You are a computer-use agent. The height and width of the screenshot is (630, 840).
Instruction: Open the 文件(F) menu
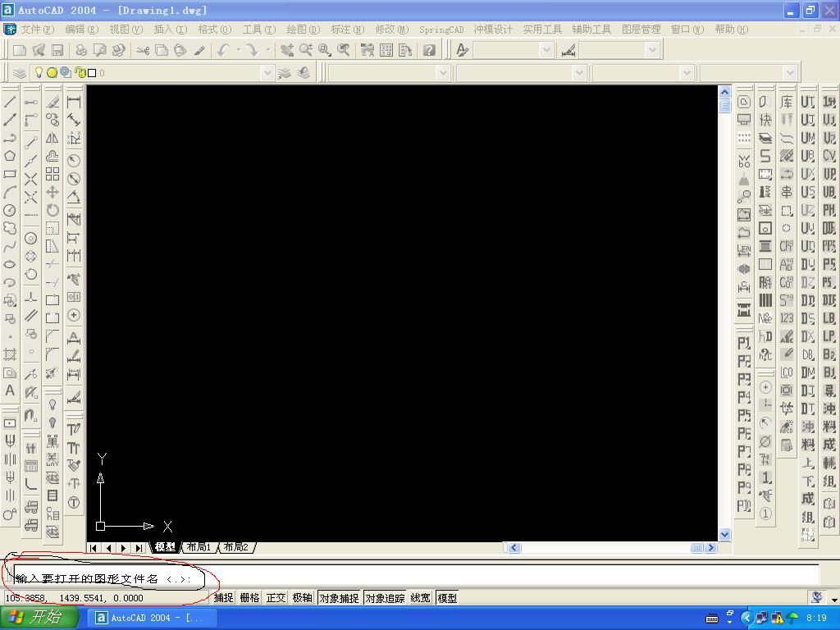[x=38, y=30]
